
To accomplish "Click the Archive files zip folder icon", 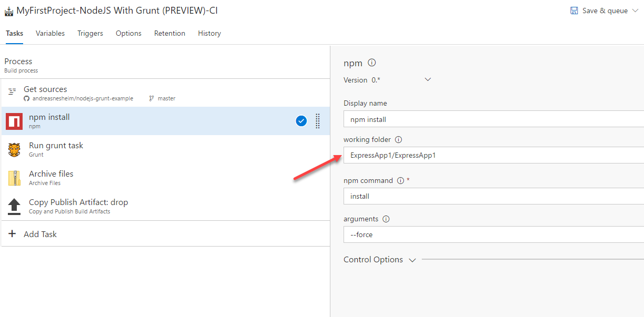I will click(14, 178).
